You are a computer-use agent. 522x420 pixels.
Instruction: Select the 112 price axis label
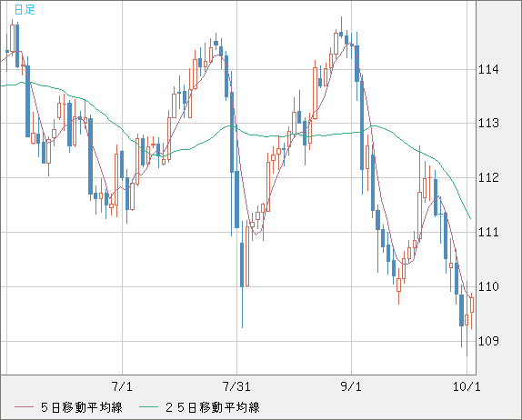pyautogui.click(x=488, y=177)
